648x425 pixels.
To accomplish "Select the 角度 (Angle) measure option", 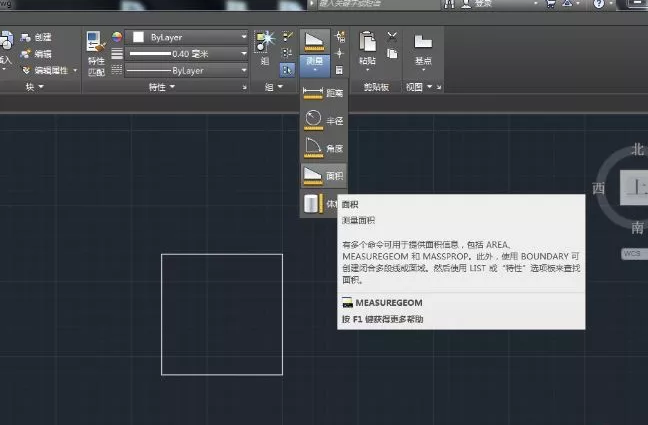I will pos(324,148).
